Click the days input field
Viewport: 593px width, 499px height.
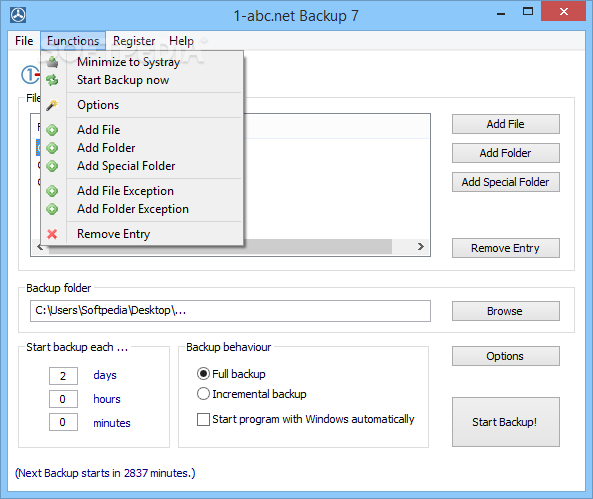pos(63,376)
